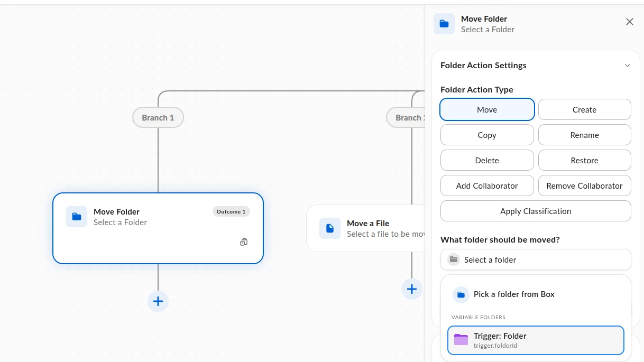Close the Move Folder side panel
This screenshot has width=644, height=362.
pos(630,22)
